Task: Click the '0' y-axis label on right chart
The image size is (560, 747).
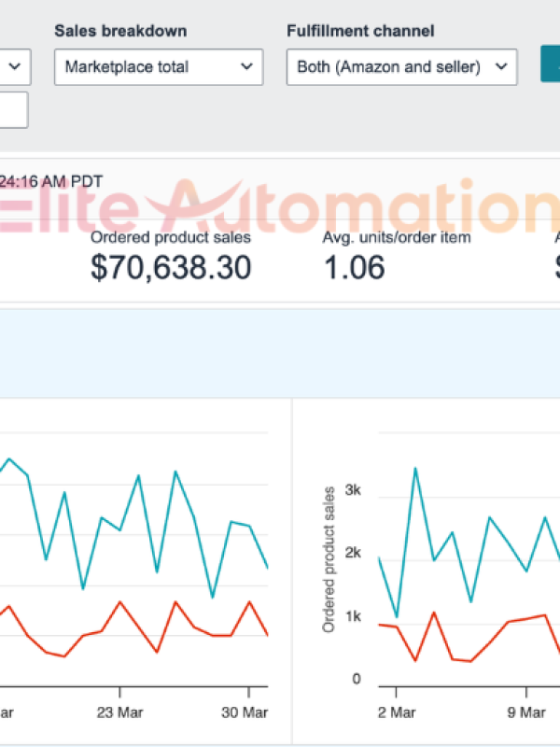Action: tap(357, 679)
